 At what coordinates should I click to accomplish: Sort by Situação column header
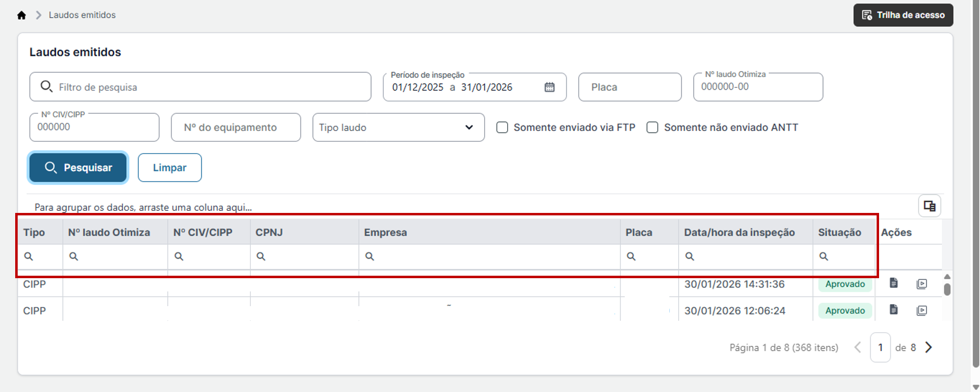844,232
